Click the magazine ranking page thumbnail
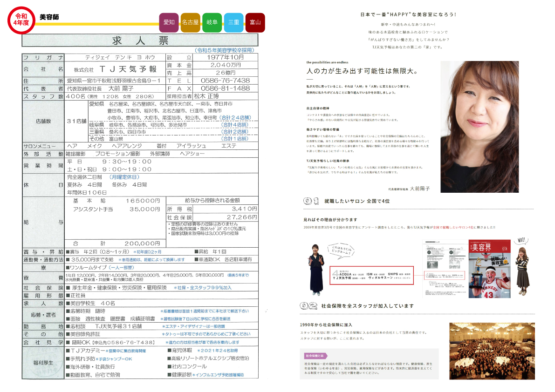 click(445, 270)
